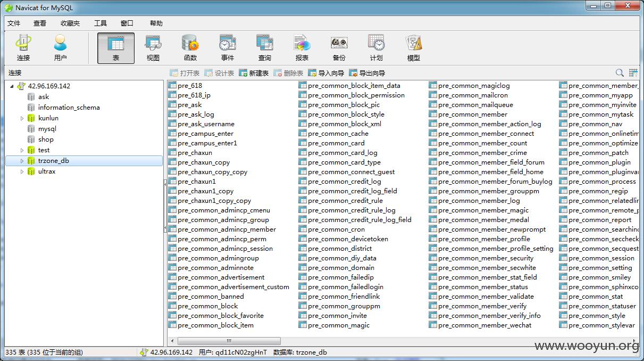Open the 用户 user management icon

pos(60,48)
